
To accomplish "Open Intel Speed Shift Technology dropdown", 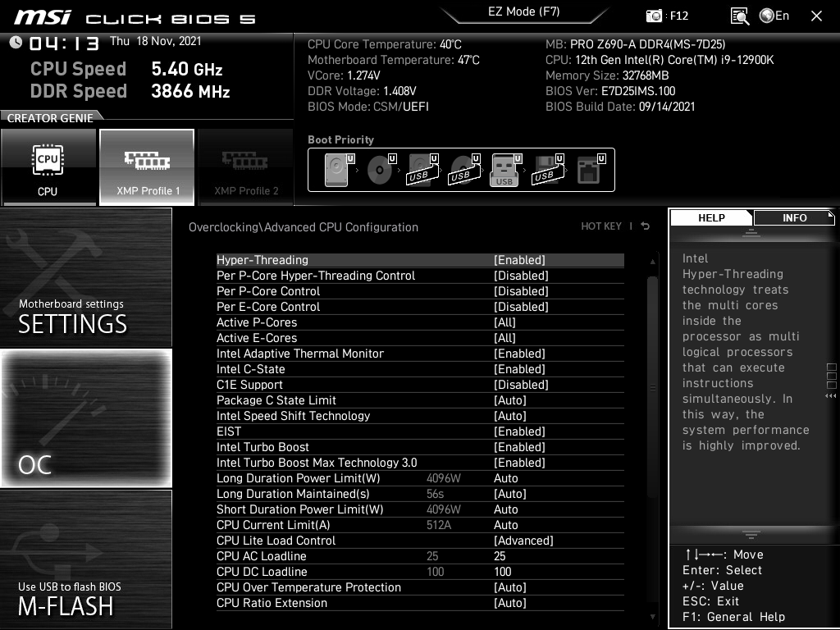I will click(510, 416).
